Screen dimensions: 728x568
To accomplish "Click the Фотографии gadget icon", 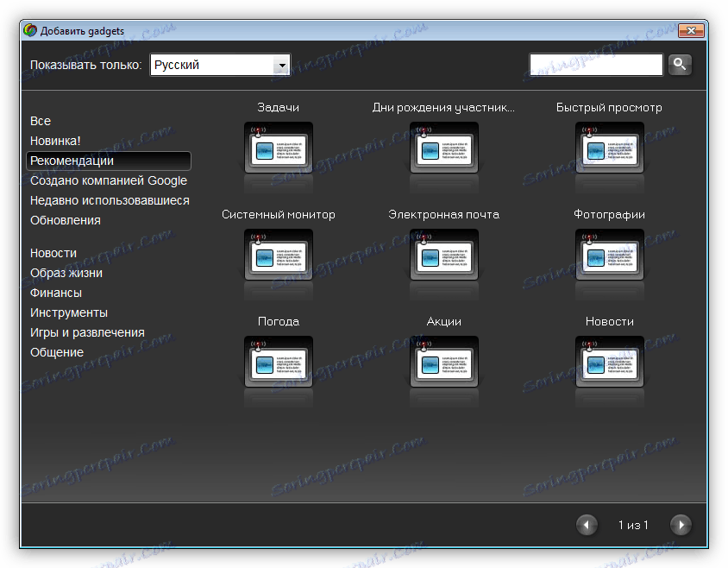I will [610, 256].
